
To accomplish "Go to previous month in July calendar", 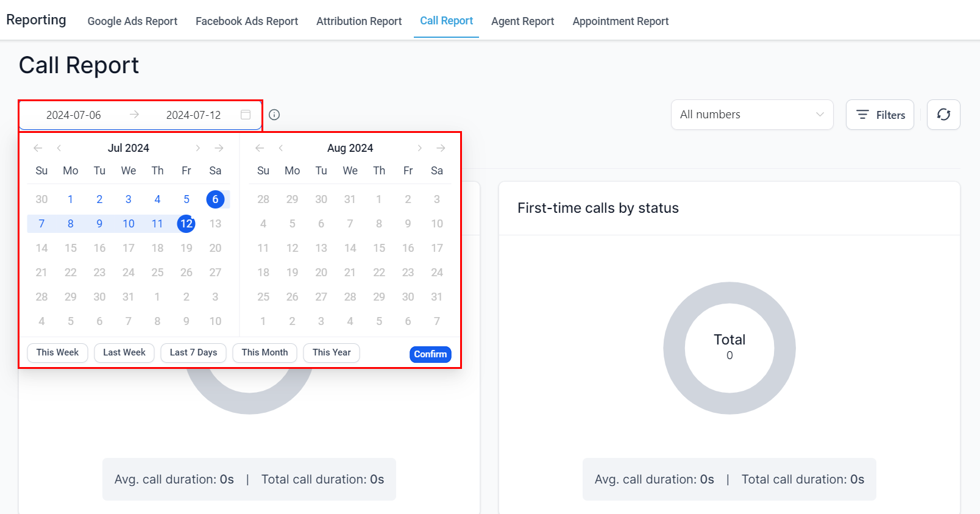I will (x=59, y=148).
